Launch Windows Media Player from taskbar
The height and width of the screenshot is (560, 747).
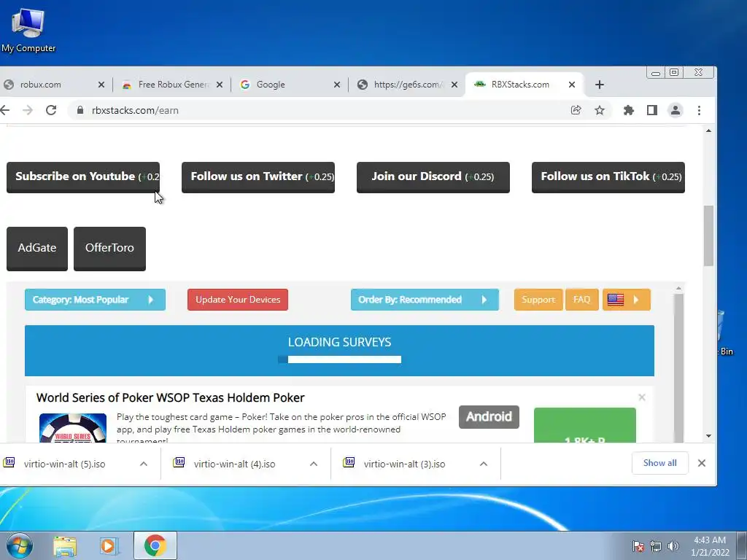[109, 545]
